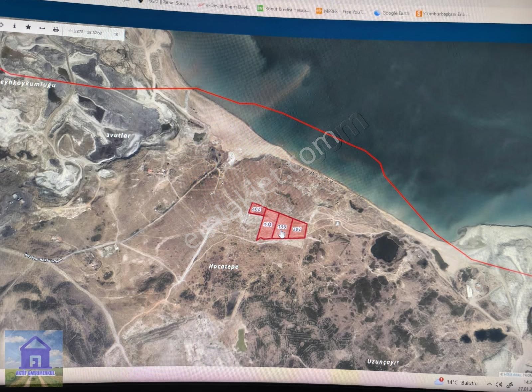The image size is (532, 392).
Task: Click the pan/move icon in map toolbar
Action: point(1,25)
